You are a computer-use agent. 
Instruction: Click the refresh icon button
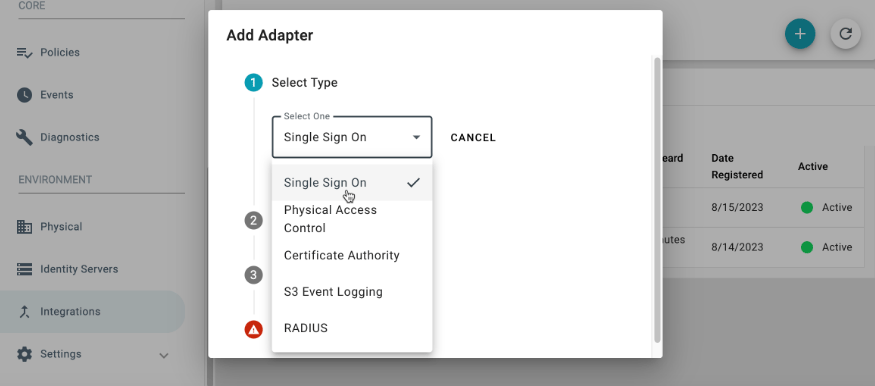[845, 34]
